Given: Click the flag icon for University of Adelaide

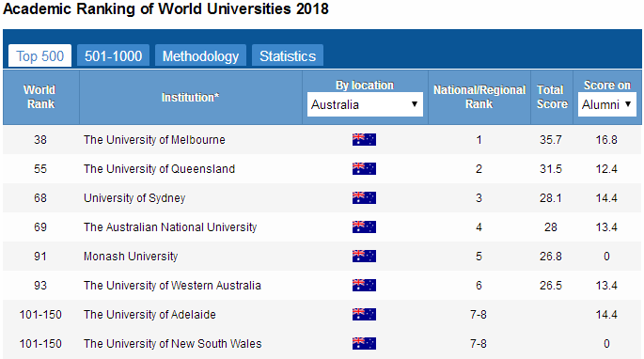Looking at the screenshot, I should pyautogui.click(x=364, y=315).
